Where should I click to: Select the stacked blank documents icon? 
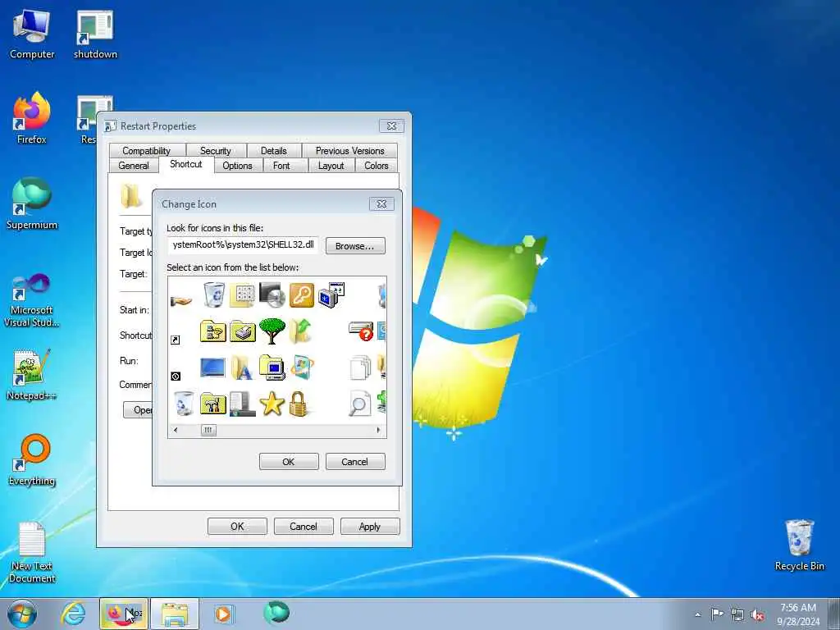click(361, 367)
